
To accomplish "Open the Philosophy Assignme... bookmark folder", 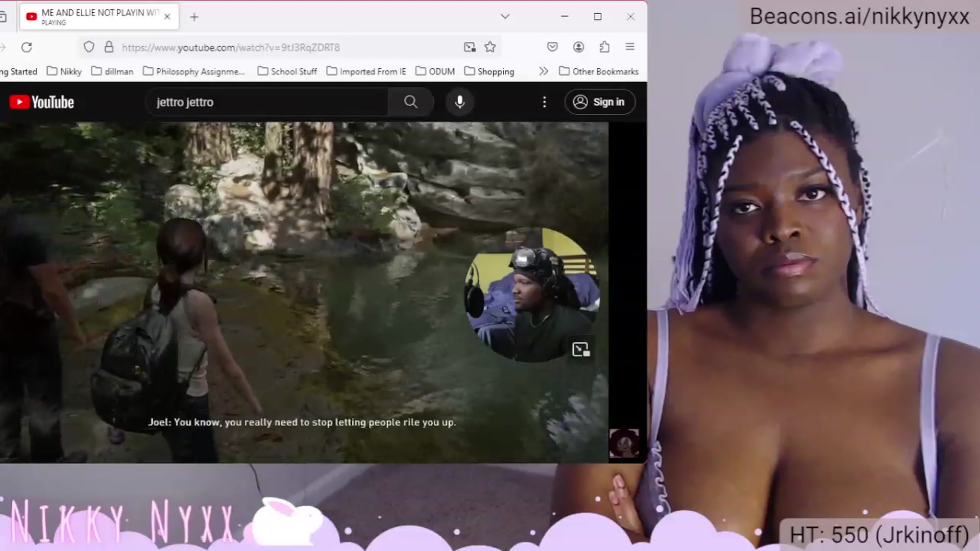I will pyautogui.click(x=194, y=71).
